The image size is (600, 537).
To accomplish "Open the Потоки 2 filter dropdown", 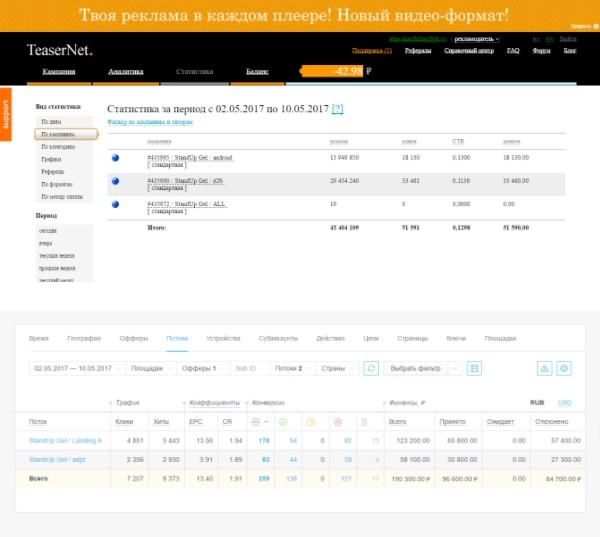I will point(293,368).
